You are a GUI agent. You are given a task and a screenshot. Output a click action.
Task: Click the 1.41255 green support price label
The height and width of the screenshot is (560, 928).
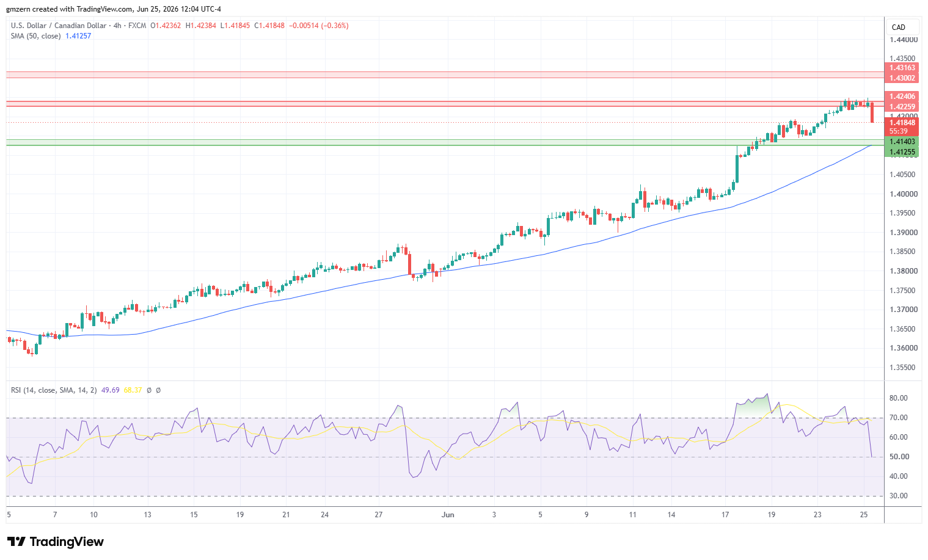902,152
